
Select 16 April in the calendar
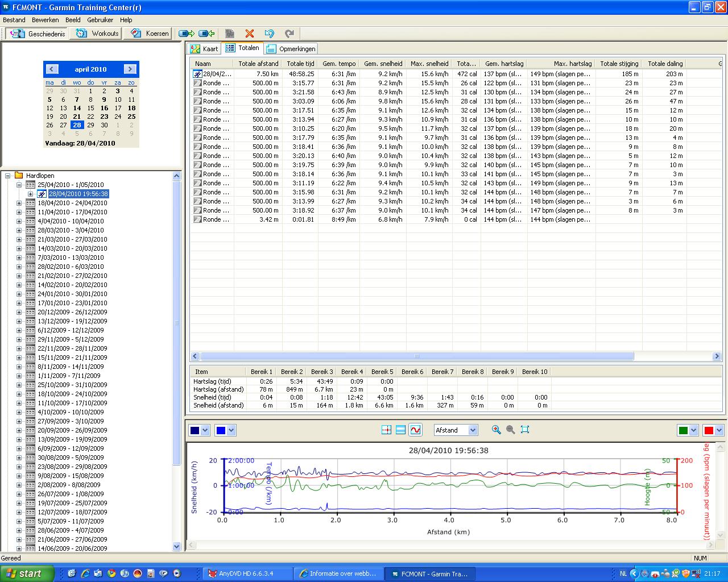click(104, 108)
